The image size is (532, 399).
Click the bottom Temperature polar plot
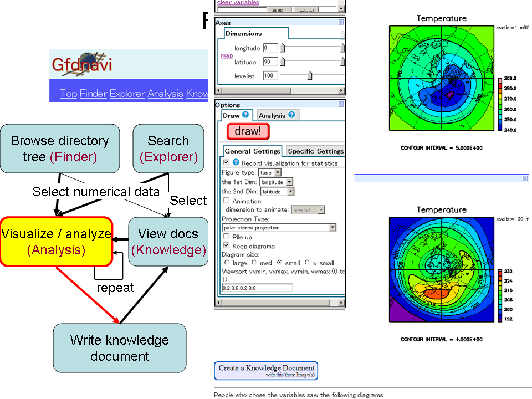(442, 269)
